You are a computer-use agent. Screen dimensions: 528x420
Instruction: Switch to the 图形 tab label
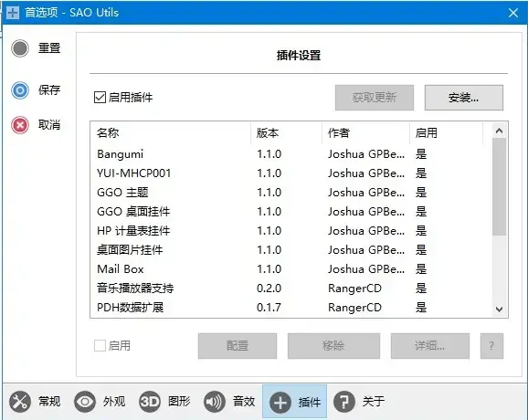(179, 402)
